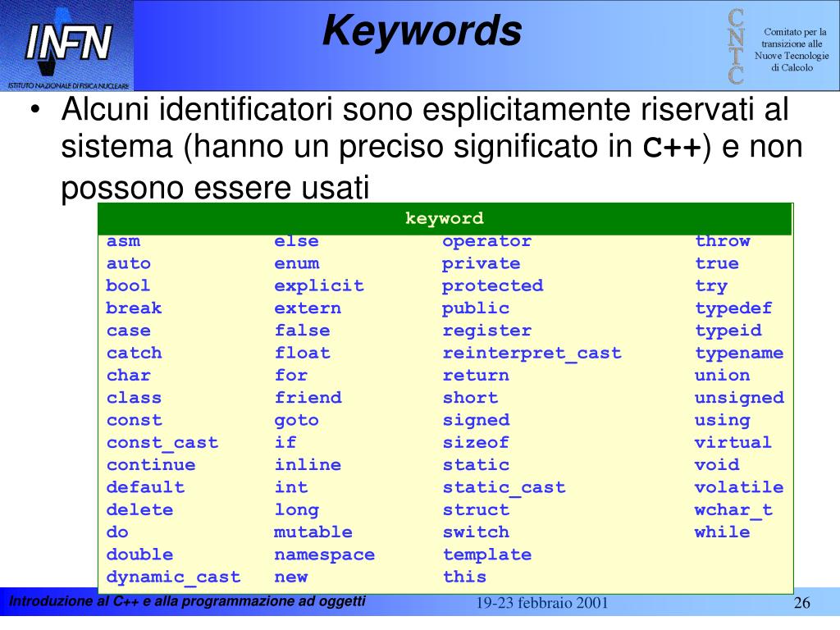The image size is (840, 630).
Task: Select the keyword typedef
Action: point(734,309)
